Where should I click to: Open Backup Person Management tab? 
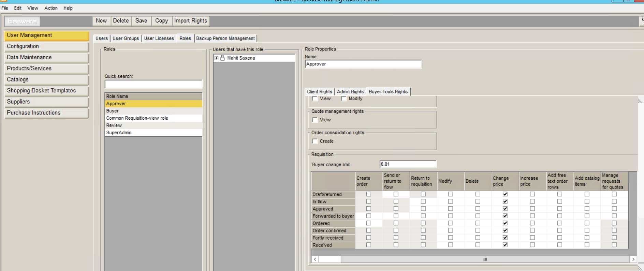coord(225,39)
